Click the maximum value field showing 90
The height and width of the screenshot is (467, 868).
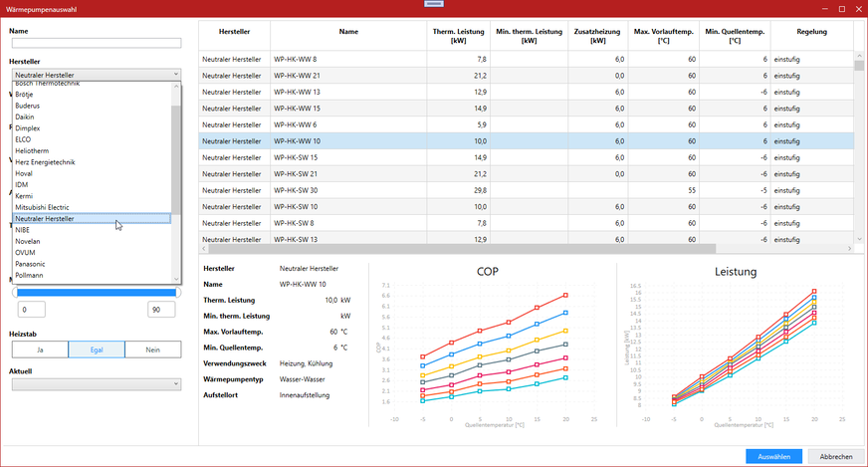[162, 311]
